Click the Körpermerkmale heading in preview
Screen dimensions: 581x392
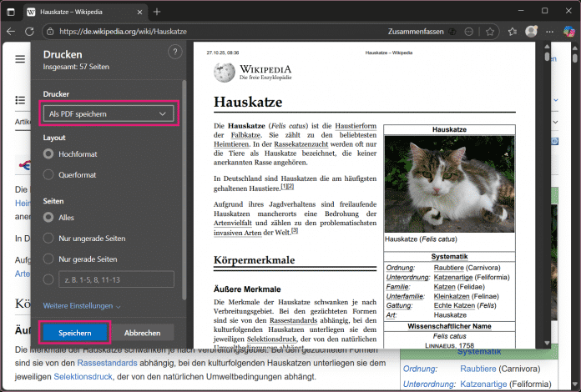click(x=254, y=260)
